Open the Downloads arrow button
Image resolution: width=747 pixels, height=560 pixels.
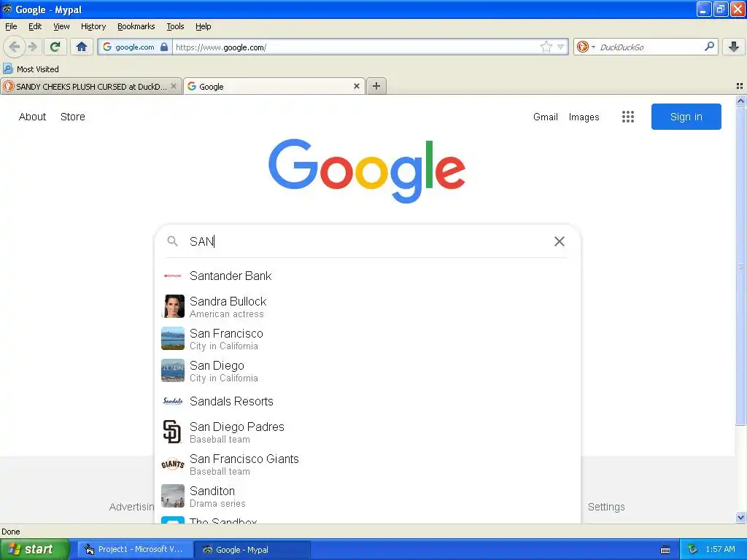(734, 47)
